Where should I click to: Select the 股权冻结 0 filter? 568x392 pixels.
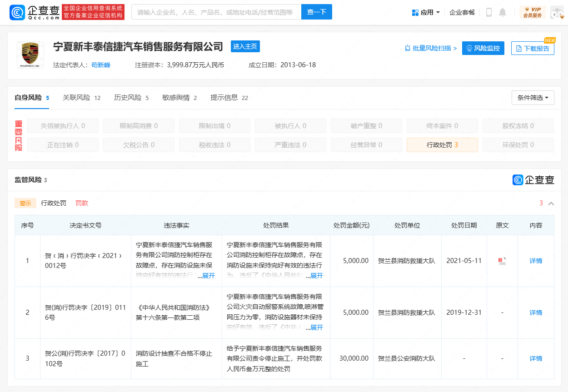coord(518,126)
